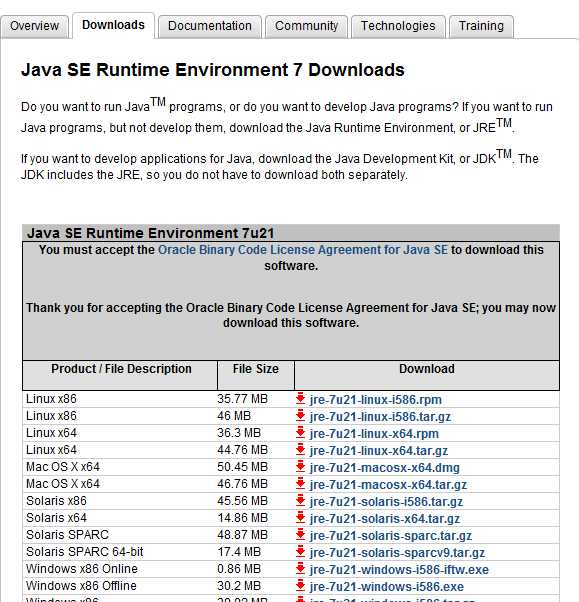Download jre-7u21-linux-i586.tar.gz file
The width and height of the screenshot is (579, 602).
[380, 417]
